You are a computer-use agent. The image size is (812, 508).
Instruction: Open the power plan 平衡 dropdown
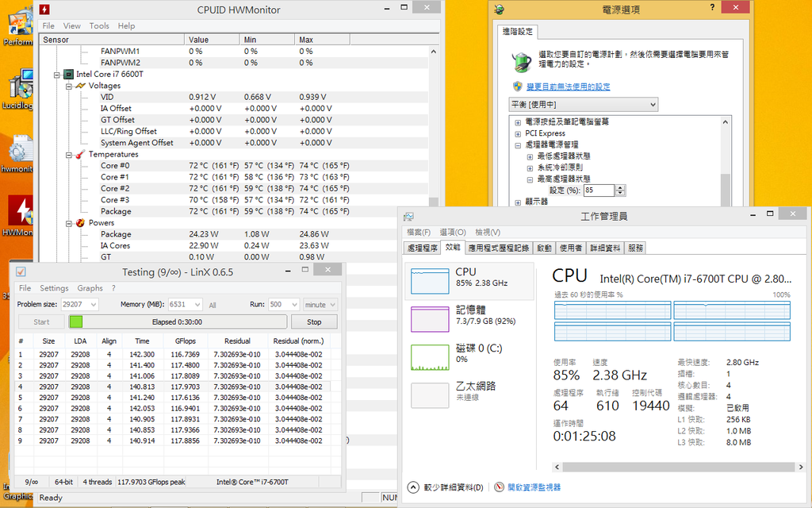pyautogui.click(x=583, y=104)
